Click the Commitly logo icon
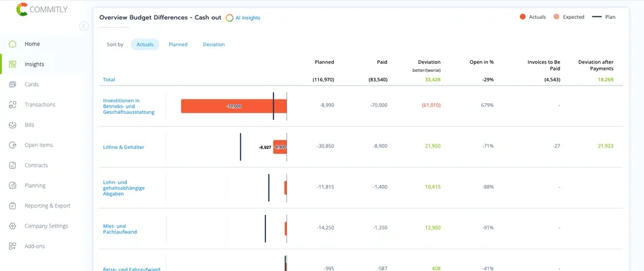This screenshot has width=644, height=271. point(22,9)
